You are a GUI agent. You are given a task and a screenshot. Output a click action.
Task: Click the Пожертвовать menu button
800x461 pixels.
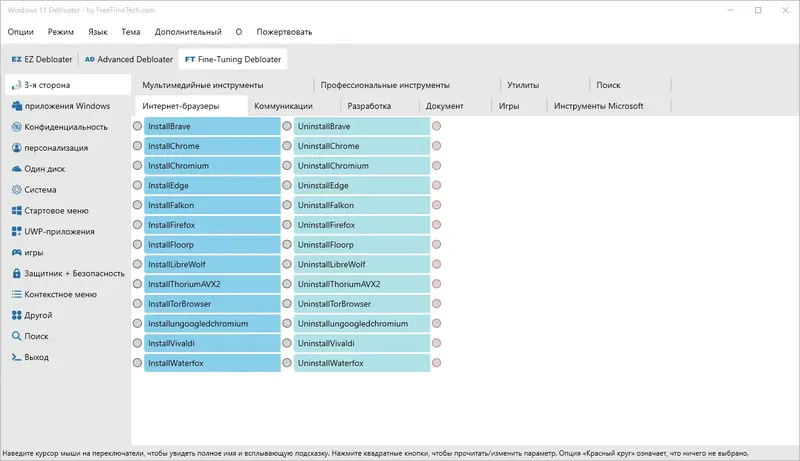tap(284, 32)
